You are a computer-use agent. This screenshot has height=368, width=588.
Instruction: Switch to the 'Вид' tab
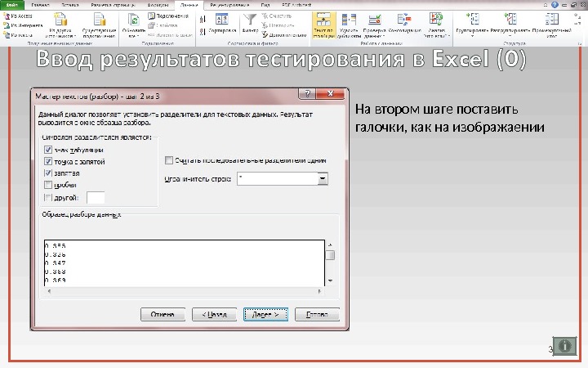point(265,5)
